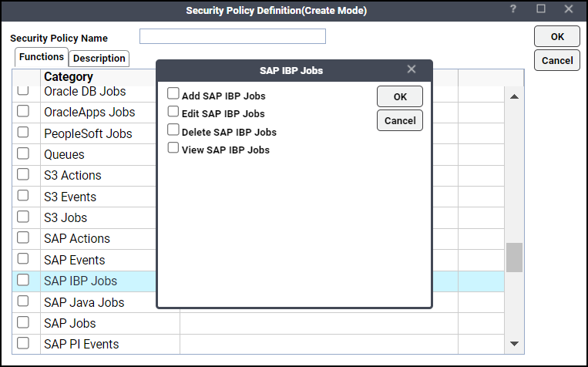
Task: Check the Queues row checkbox
Action: (x=23, y=153)
